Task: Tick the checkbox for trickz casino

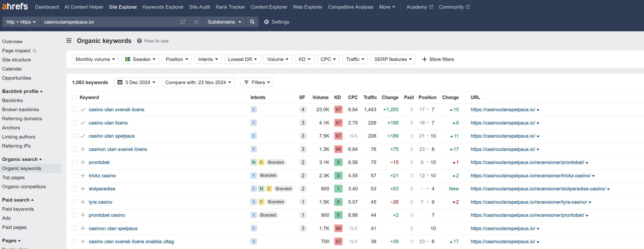Action: (74, 175)
